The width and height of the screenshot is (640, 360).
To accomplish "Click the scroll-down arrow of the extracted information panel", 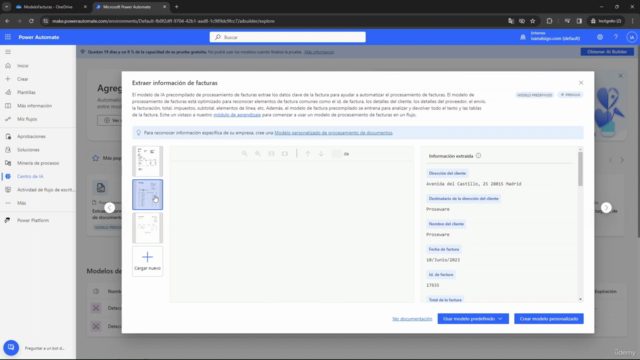I will click(580, 300).
